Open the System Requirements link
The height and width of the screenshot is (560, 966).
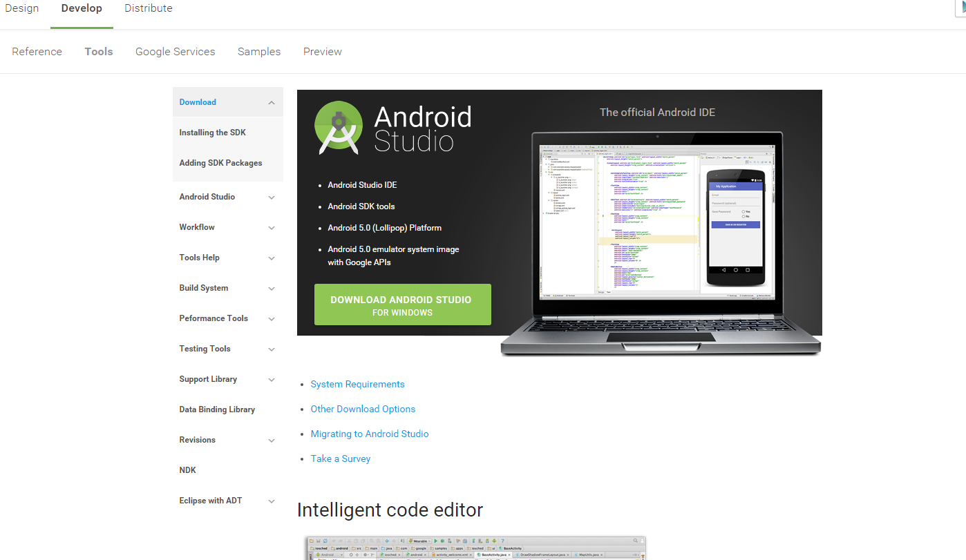(x=357, y=384)
